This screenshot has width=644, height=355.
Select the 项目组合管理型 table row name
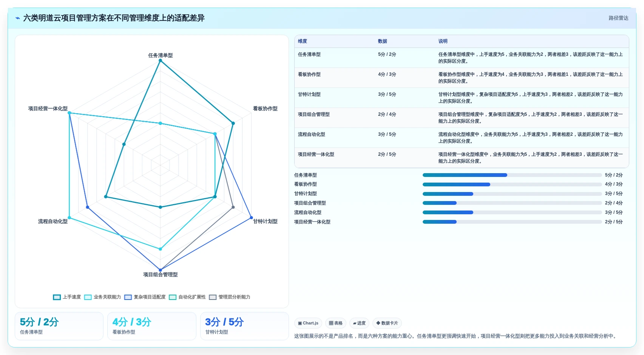click(x=314, y=114)
